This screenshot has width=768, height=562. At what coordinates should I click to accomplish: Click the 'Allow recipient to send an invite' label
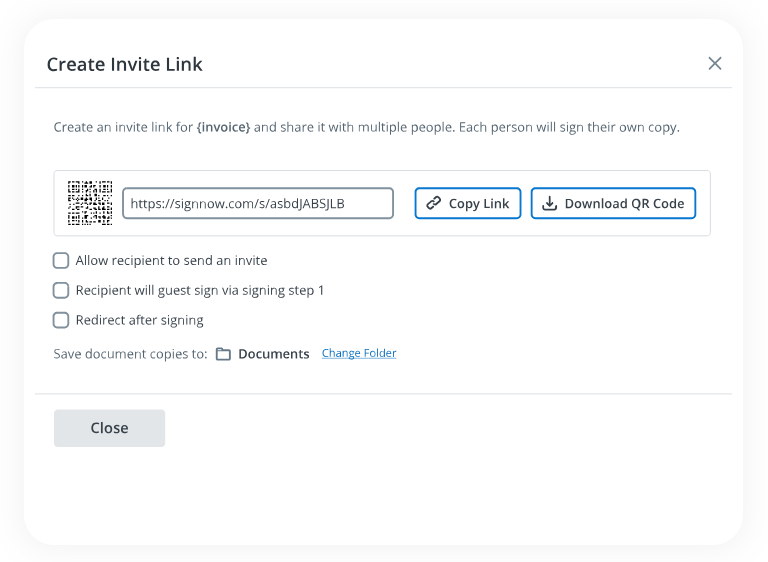pyautogui.click(x=171, y=261)
